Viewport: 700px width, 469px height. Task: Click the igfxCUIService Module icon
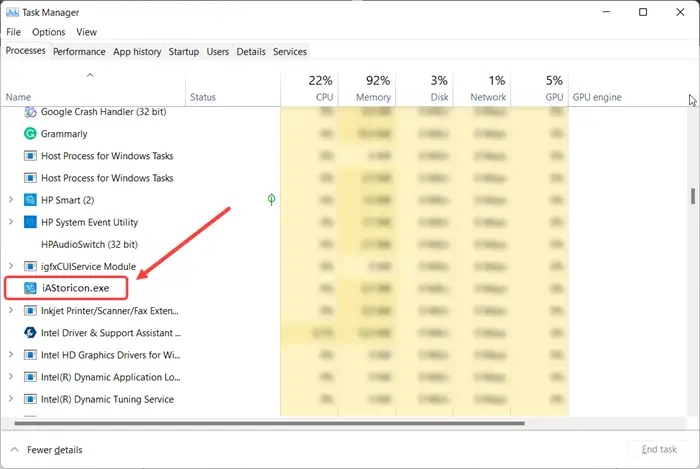(30, 266)
